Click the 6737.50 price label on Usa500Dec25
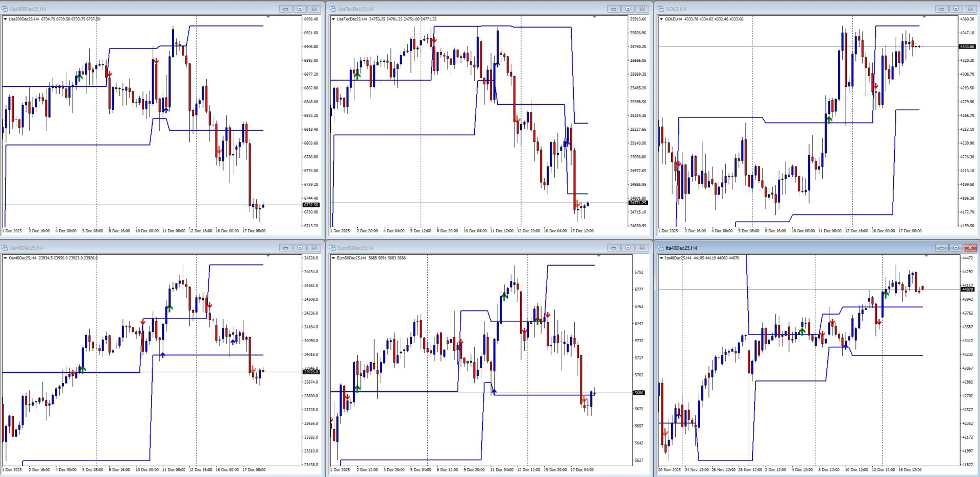The width and height of the screenshot is (980, 477). (x=311, y=205)
